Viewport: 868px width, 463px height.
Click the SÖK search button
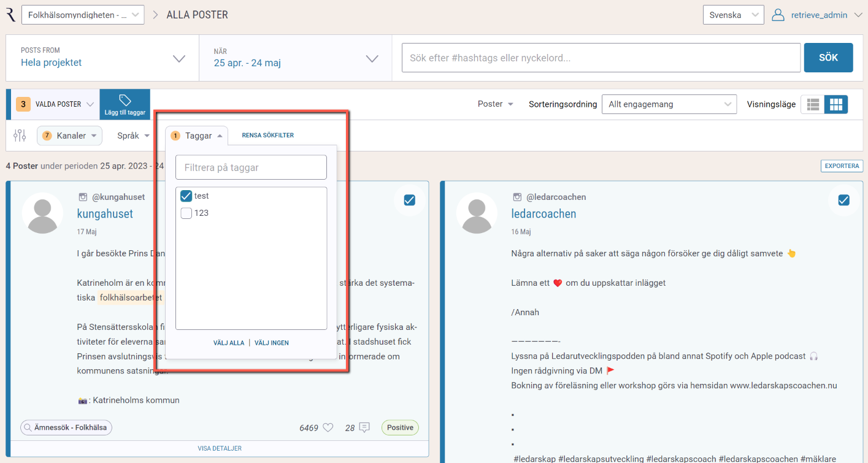pyautogui.click(x=828, y=58)
